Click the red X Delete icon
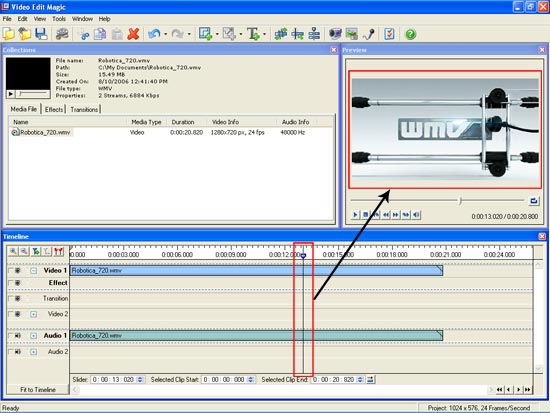Image resolution: width=550 pixels, height=413 pixels. (x=133, y=34)
